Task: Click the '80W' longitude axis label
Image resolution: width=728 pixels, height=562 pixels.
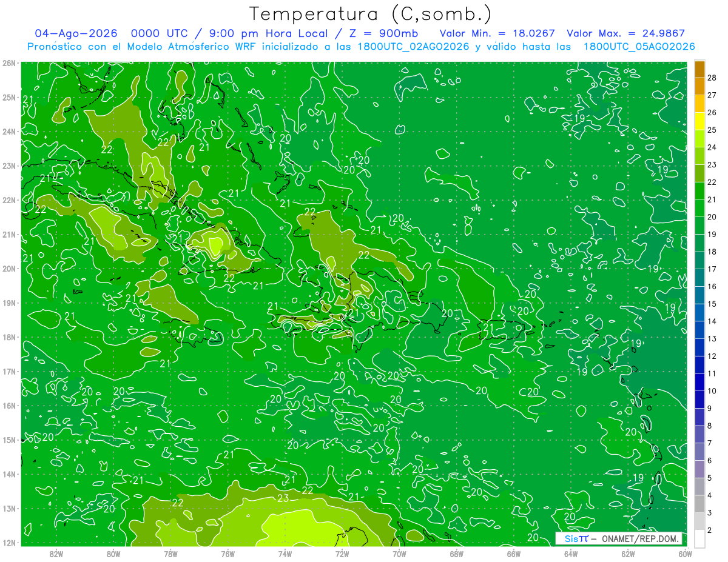Action: pos(113,554)
